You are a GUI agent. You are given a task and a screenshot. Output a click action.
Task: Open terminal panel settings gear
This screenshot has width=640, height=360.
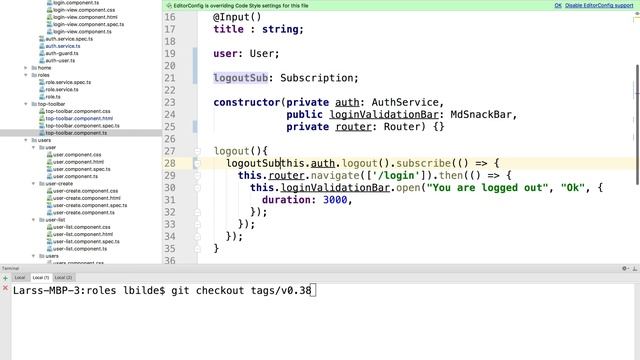[624, 269]
